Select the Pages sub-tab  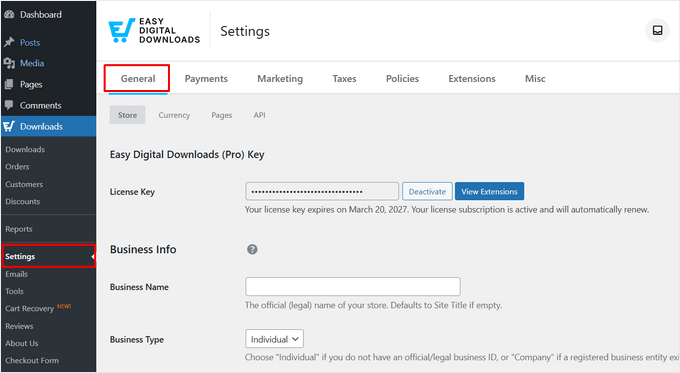[222, 115]
